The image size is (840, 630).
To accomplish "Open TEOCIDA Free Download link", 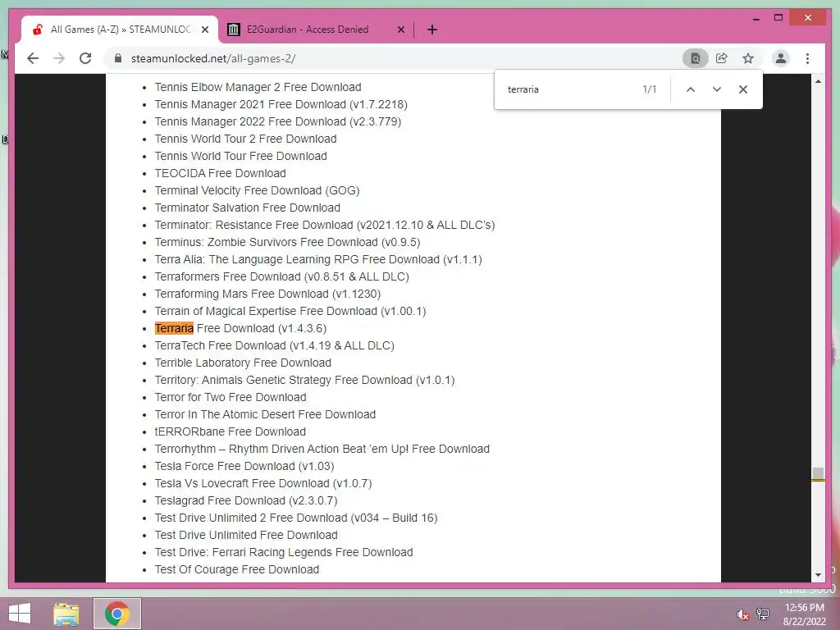I will 220,173.
